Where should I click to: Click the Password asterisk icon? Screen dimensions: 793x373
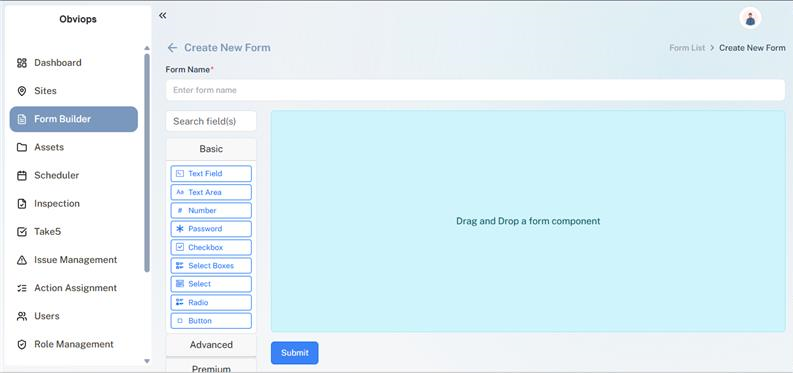(180, 229)
